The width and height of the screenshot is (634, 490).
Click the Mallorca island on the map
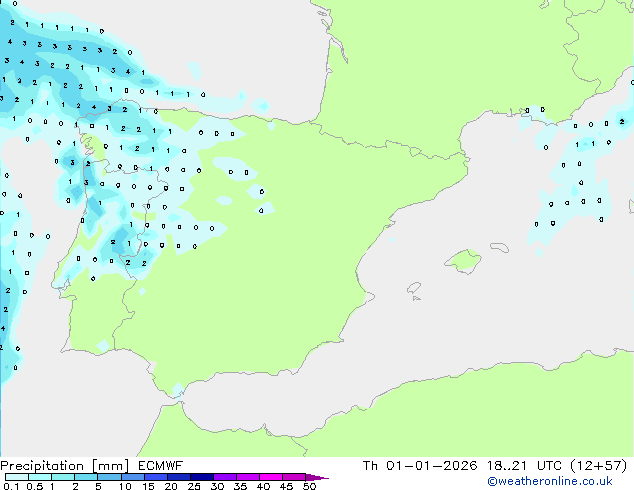coord(464,261)
